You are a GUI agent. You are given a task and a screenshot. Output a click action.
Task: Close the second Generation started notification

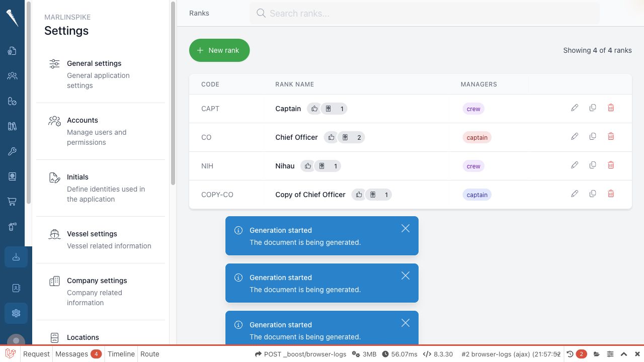(406, 276)
